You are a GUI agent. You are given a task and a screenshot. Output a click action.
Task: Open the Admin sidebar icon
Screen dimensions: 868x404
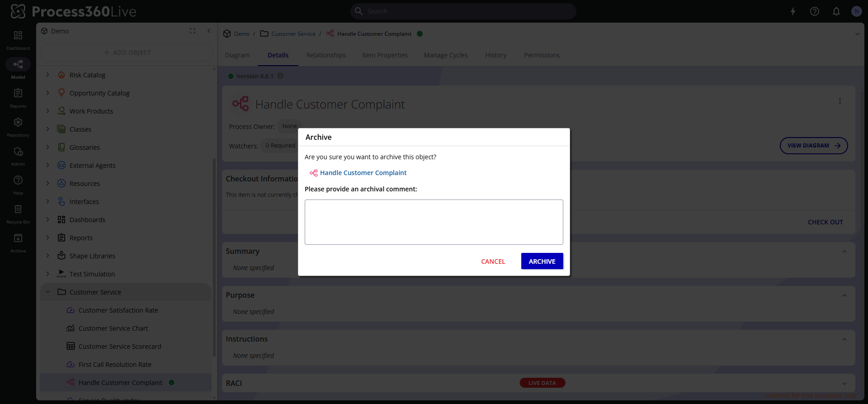tap(18, 152)
